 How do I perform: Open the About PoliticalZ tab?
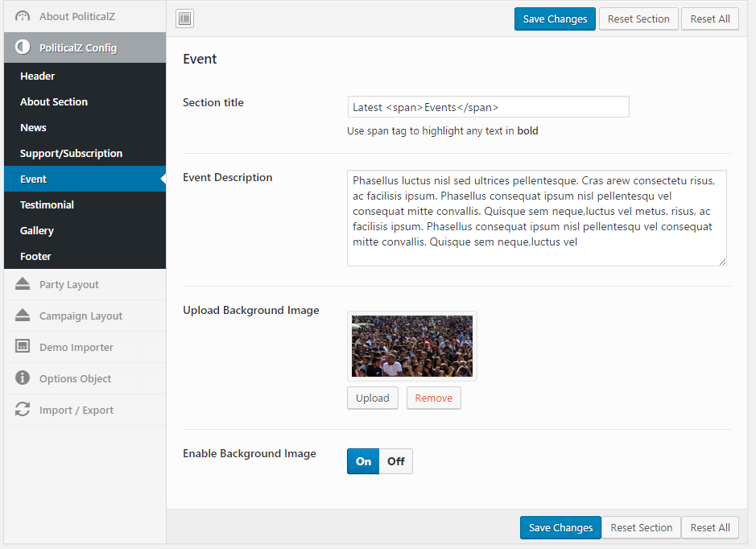click(85, 16)
